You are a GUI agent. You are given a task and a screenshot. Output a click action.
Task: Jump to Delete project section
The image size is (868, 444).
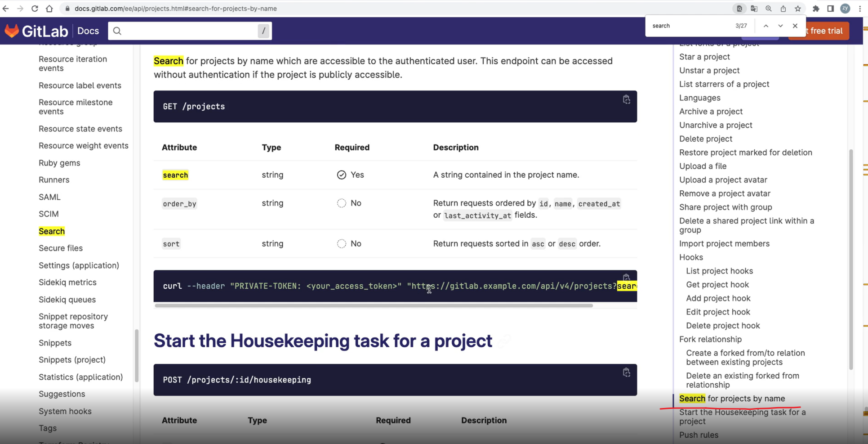[706, 139]
